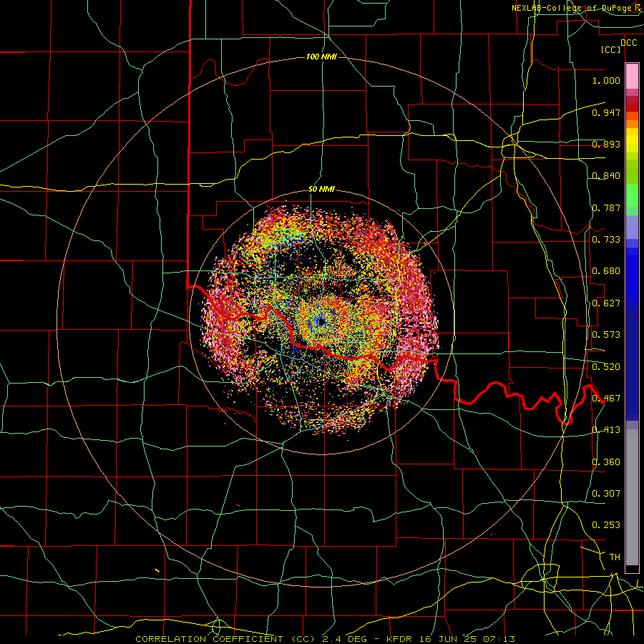Click the 0.947 legend value

coord(606,112)
